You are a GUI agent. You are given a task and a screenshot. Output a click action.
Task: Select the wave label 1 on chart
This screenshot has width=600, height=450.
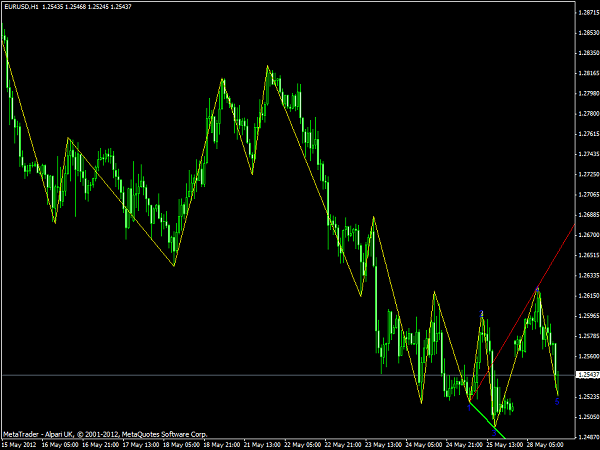pyautogui.click(x=469, y=409)
